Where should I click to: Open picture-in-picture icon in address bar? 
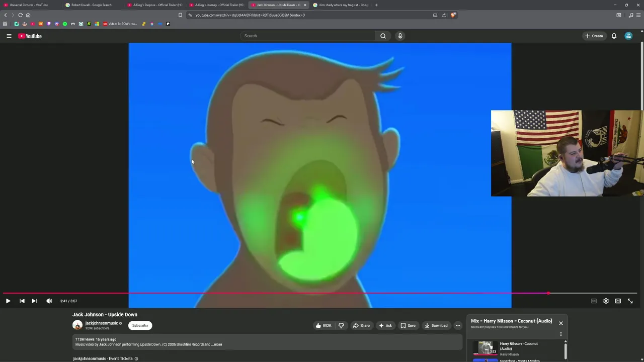[435, 15]
